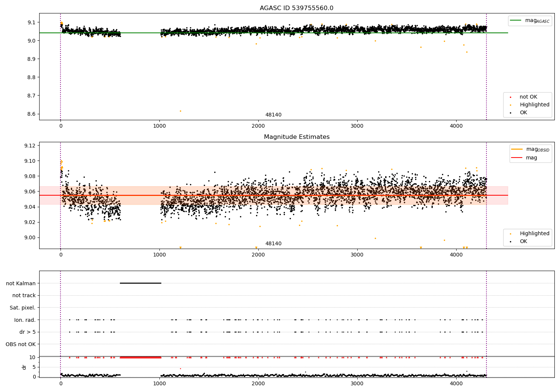Click the 'dr' y-axis label of bottom plot
The height and width of the screenshot is (392, 560).
coord(24,367)
